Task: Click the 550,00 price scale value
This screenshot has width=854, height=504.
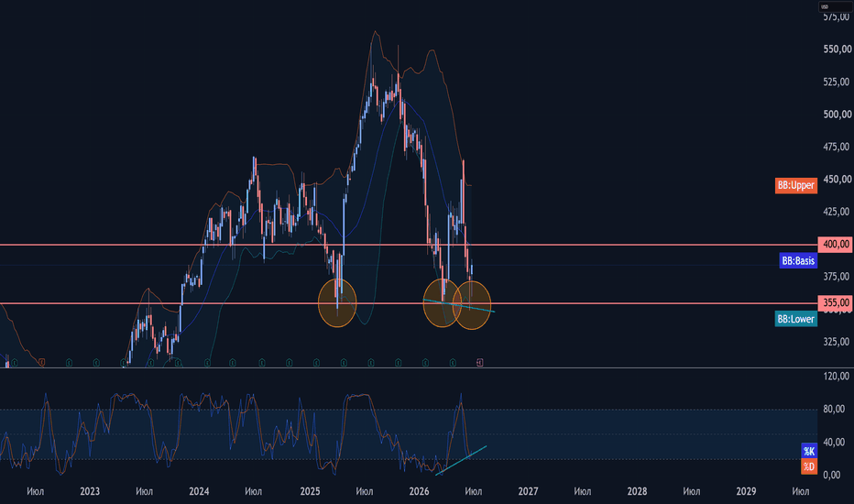Action: [x=838, y=49]
